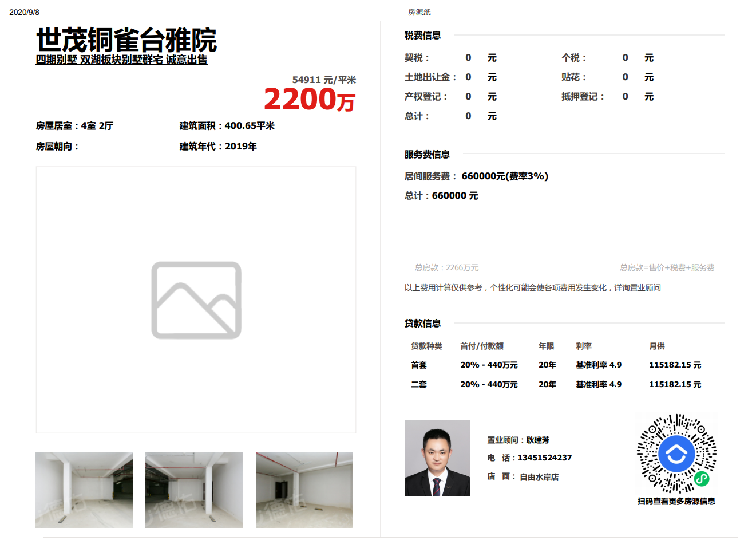Click the price 2200万
The image size is (756, 540).
[x=310, y=99]
